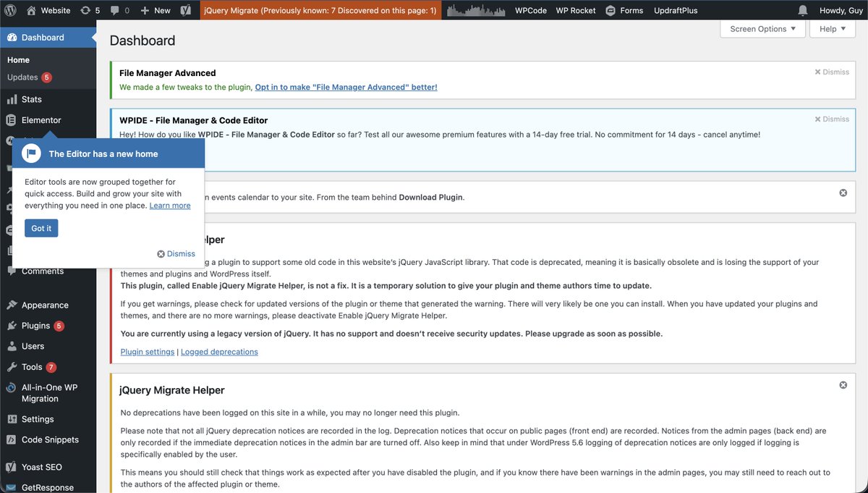Expand the Screen Options dropdown

click(762, 29)
